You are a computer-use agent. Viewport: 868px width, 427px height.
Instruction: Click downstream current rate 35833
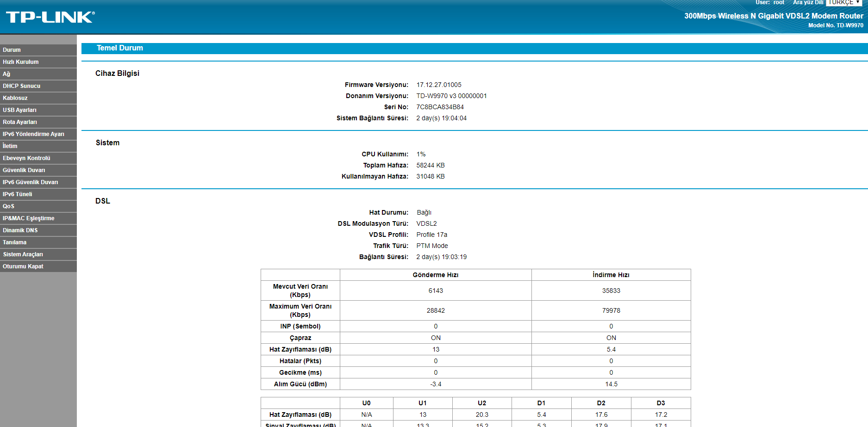(611, 291)
